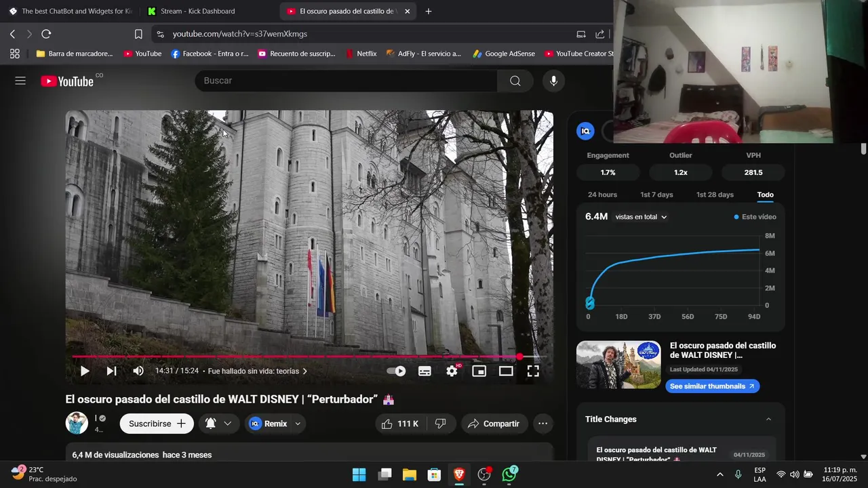This screenshot has width=868, height=488.
Task: Open a new browser tab
Action: [x=429, y=12]
